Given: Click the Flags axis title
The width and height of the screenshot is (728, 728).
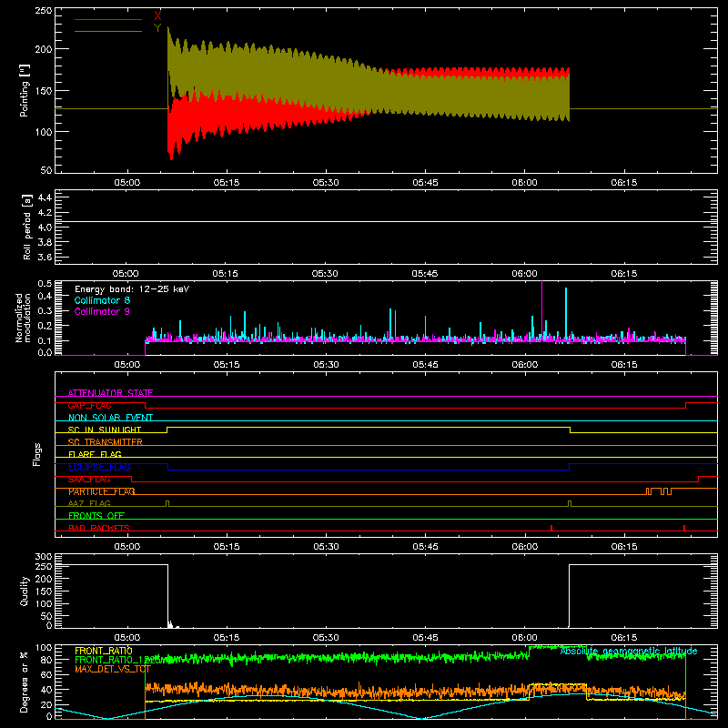Looking at the screenshot, I should [x=37, y=454].
